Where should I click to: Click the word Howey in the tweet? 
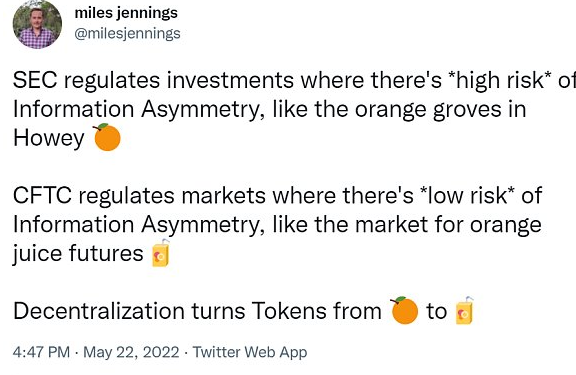pos(49,138)
